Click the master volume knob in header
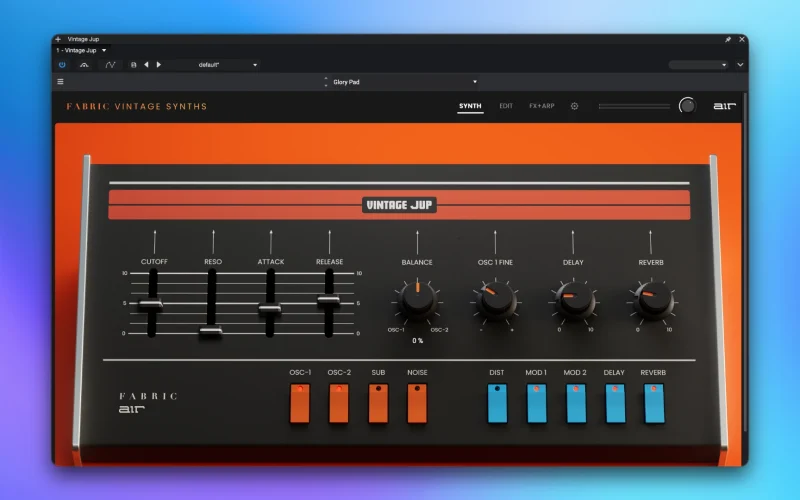Screen dimensions: 800x500 [687, 106]
